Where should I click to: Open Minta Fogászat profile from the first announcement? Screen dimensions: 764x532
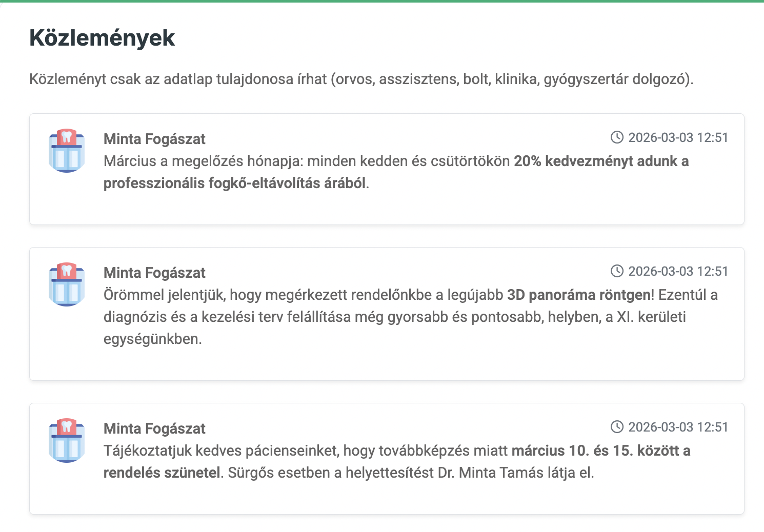154,139
